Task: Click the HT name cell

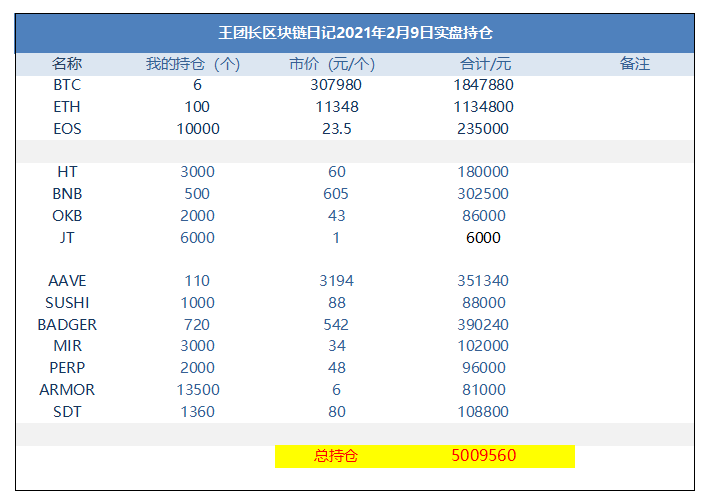Action: tap(67, 172)
